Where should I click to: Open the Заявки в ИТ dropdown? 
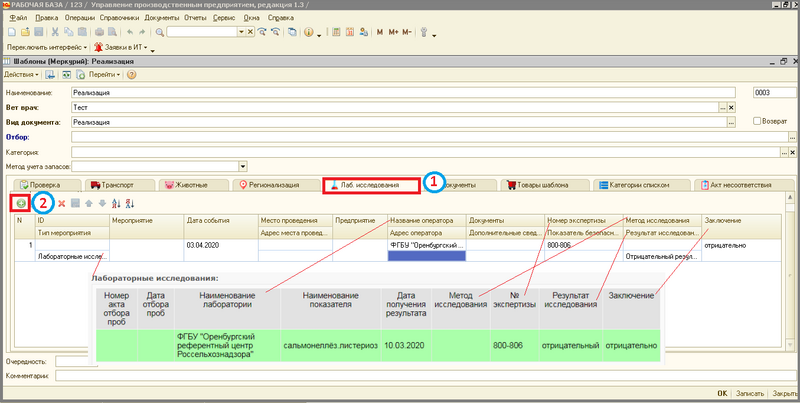(121, 47)
